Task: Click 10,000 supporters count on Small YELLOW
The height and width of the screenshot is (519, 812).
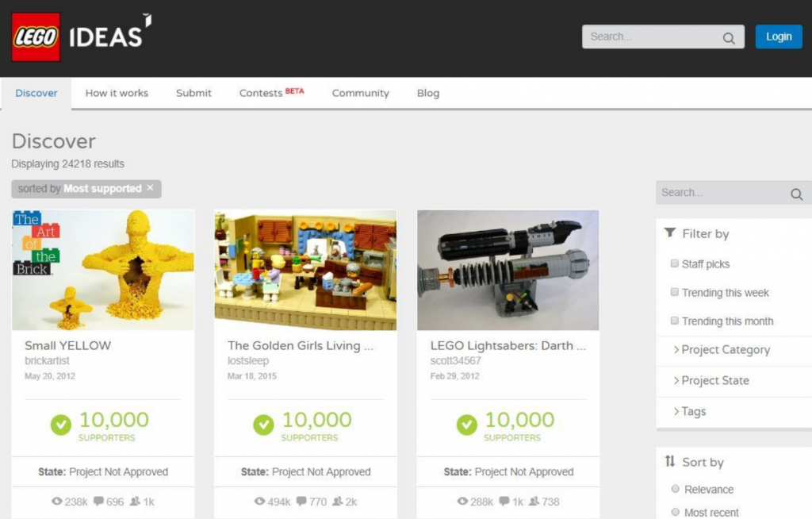Action: [114, 420]
